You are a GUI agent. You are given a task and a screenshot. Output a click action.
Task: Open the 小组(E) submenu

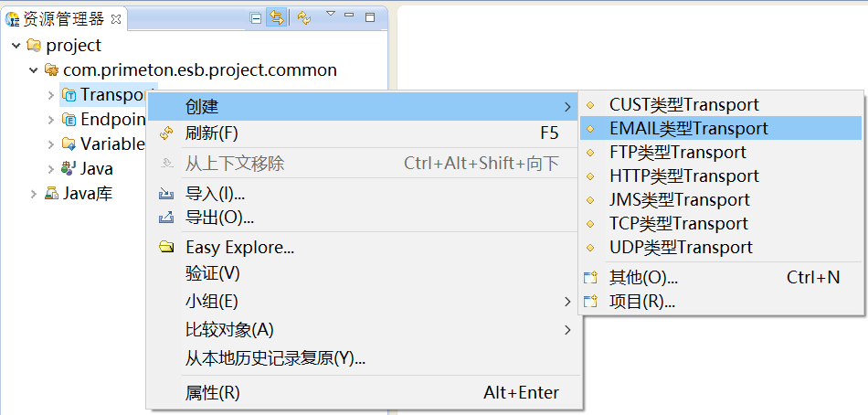[211, 302]
